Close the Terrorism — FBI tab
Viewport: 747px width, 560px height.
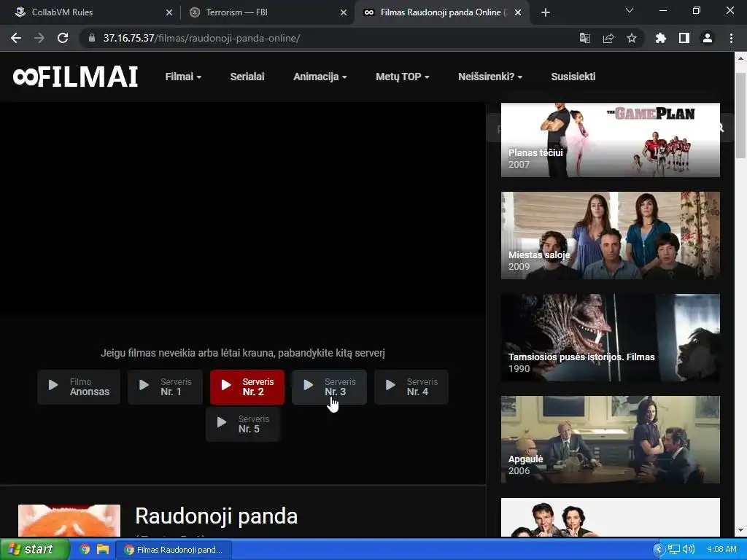pyautogui.click(x=344, y=12)
